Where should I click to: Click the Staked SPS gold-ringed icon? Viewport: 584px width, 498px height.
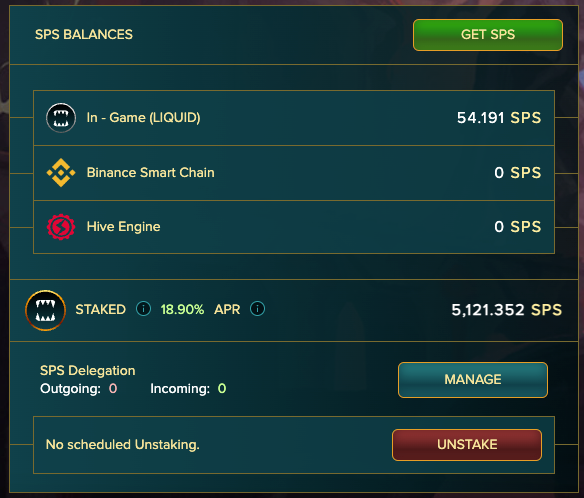[x=45, y=310]
